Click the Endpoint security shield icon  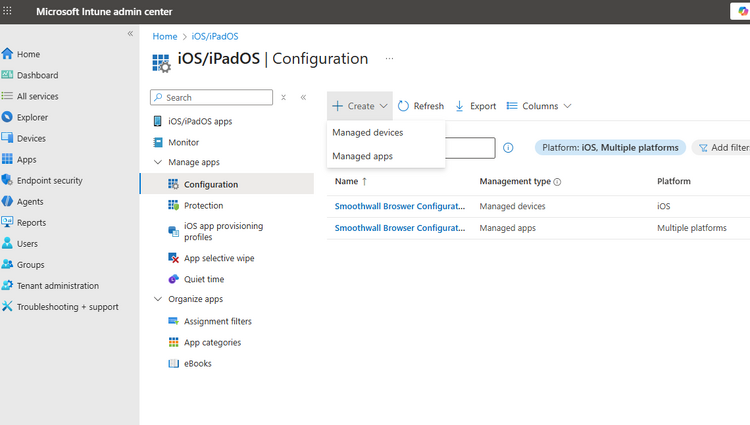[x=7, y=180]
